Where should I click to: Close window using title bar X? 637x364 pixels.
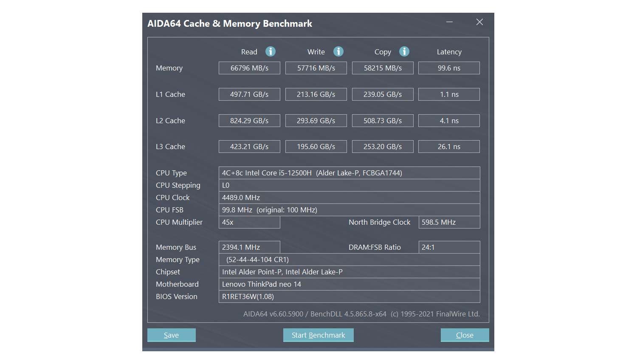point(479,22)
